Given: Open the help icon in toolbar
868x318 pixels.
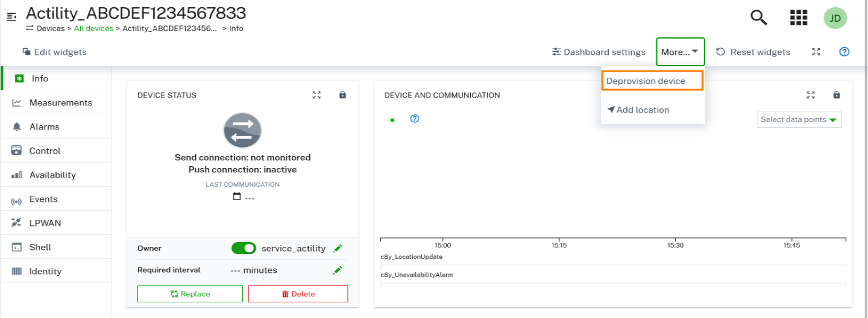Looking at the screenshot, I should click(844, 52).
